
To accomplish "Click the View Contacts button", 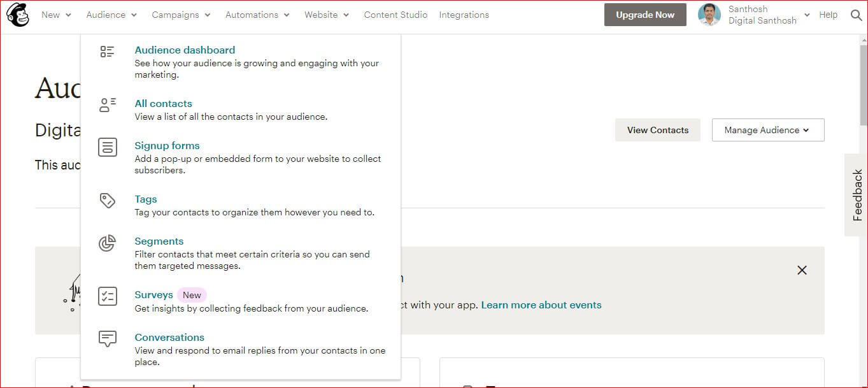I will coord(658,130).
